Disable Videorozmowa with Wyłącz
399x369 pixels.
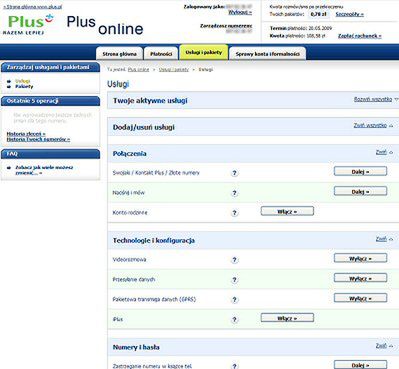click(360, 258)
